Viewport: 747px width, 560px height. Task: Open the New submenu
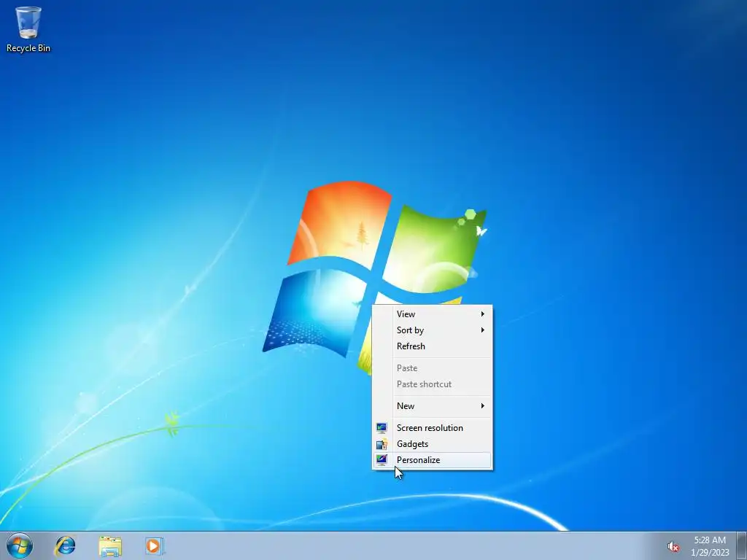click(x=432, y=405)
